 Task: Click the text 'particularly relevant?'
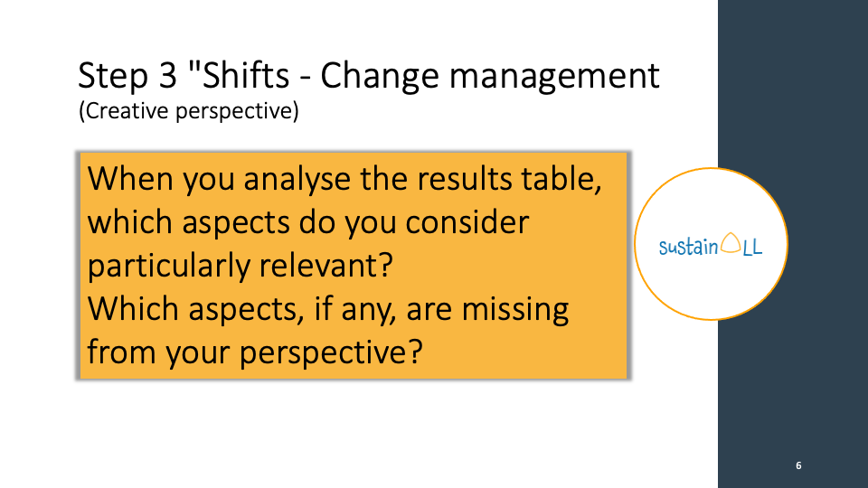point(240,266)
